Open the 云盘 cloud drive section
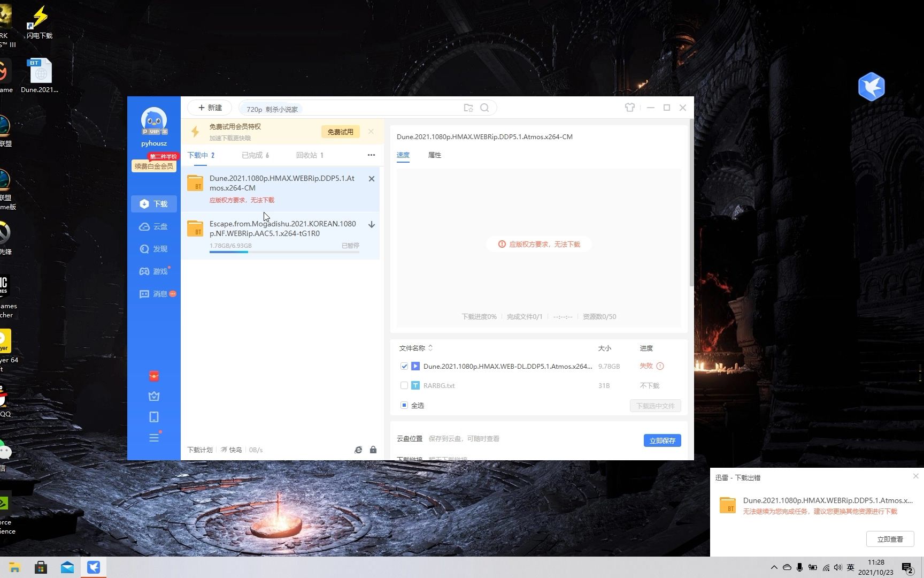 coord(154,226)
